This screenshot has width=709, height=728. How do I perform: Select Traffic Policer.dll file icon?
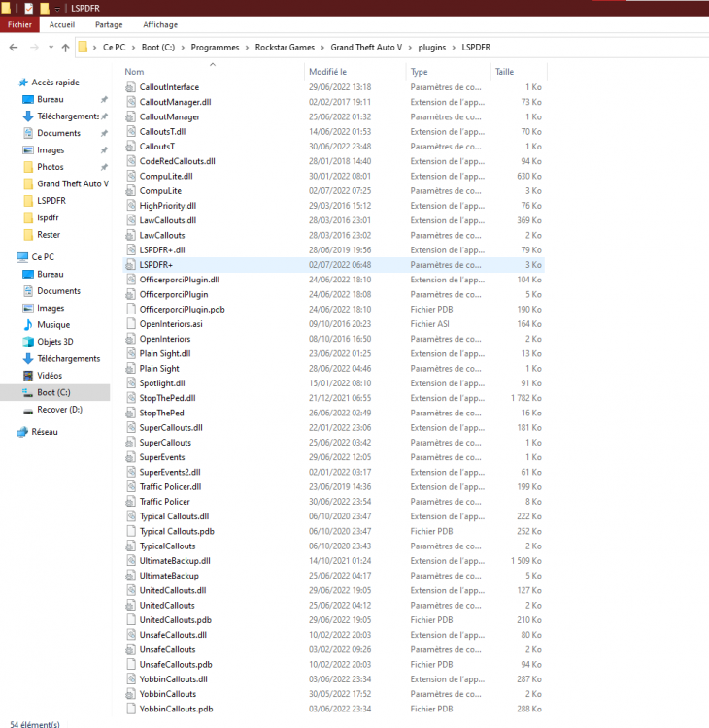click(x=131, y=486)
